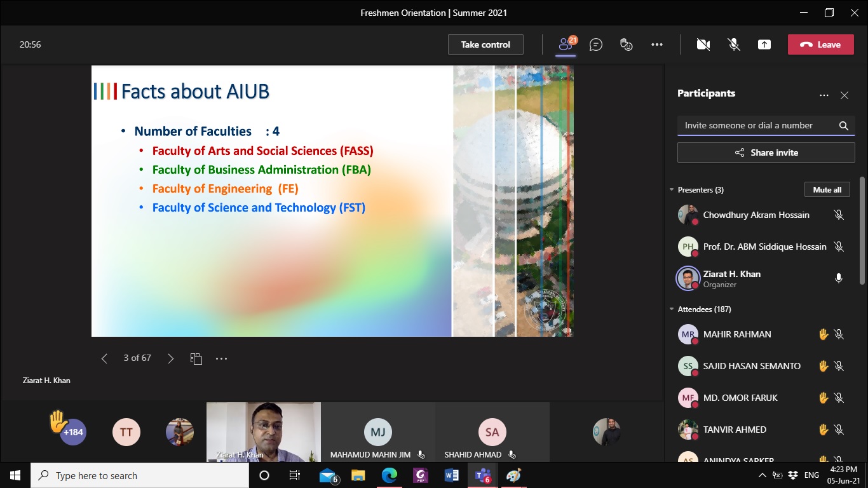Image resolution: width=868 pixels, height=488 pixels.
Task: Open the reactions and raise hand icon
Action: [x=627, y=44]
